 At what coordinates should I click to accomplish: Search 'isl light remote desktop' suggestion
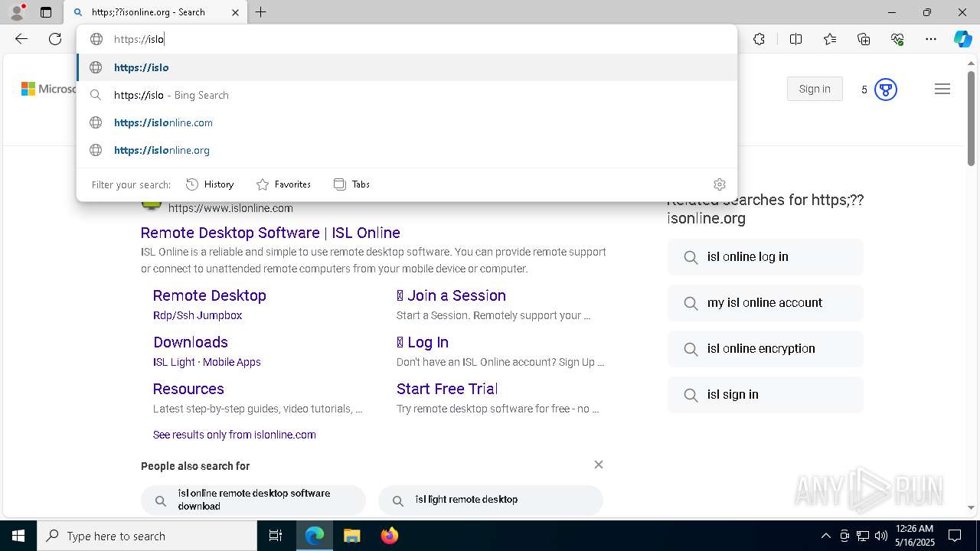point(491,500)
